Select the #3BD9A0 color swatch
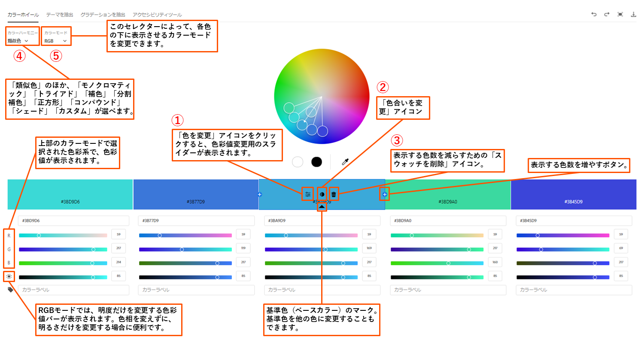 click(448, 194)
